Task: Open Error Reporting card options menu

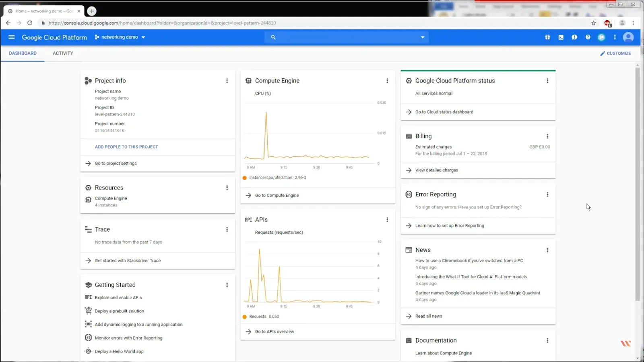Action: pos(547,195)
